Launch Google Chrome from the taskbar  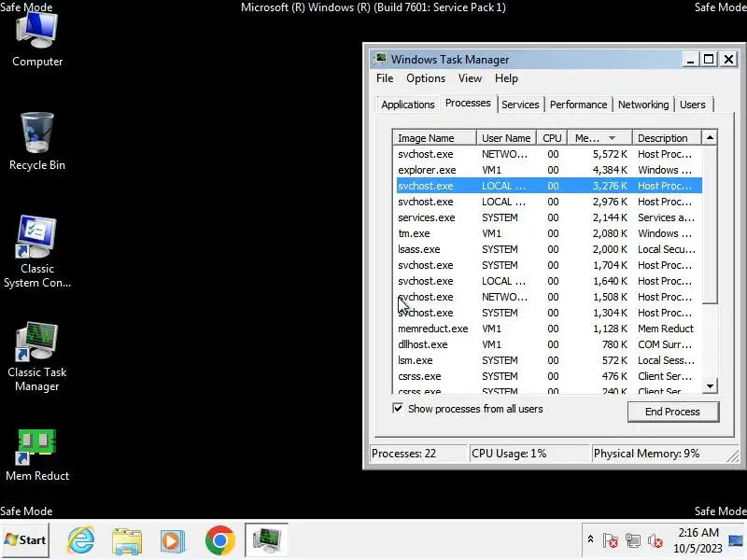(219, 540)
